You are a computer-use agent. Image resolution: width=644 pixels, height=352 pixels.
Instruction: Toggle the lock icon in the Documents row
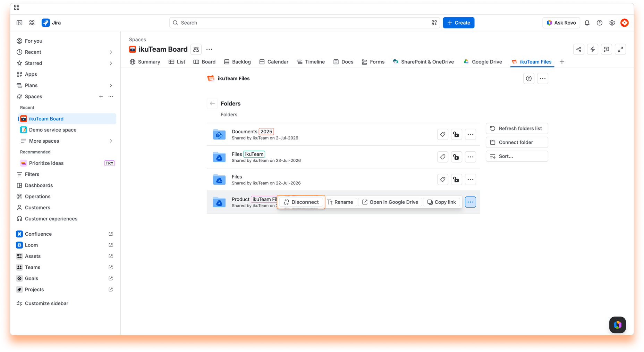pyautogui.click(x=456, y=134)
